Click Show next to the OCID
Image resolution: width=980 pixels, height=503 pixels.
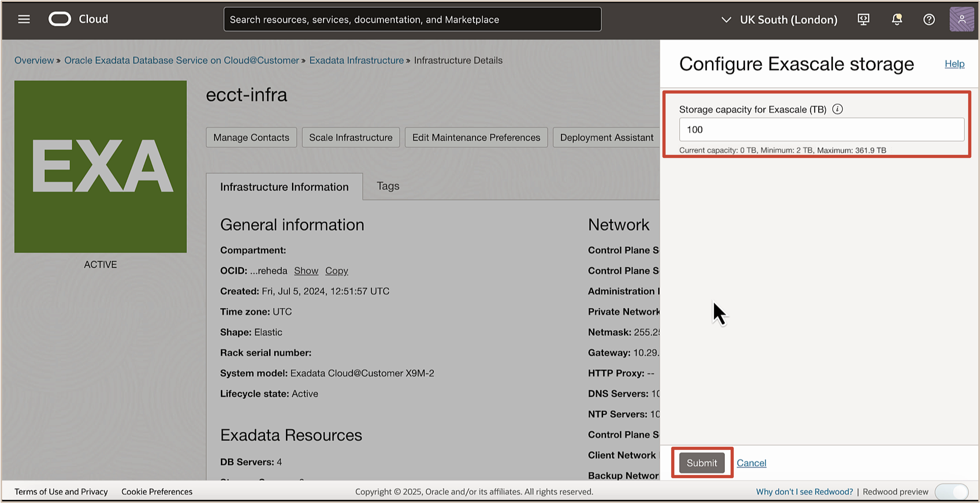[306, 271]
